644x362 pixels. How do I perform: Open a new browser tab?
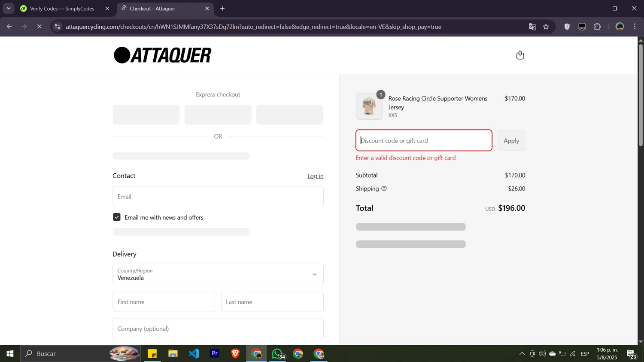(x=222, y=9)
